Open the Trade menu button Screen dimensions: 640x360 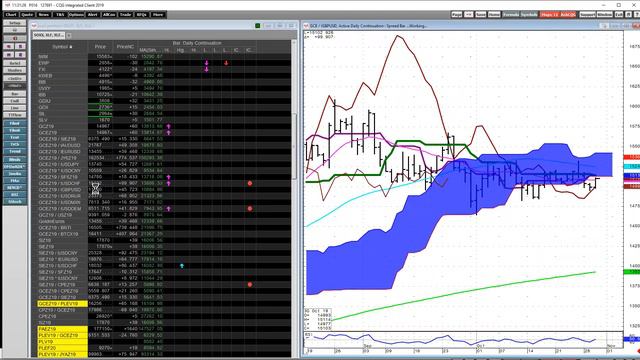point(125,15)
